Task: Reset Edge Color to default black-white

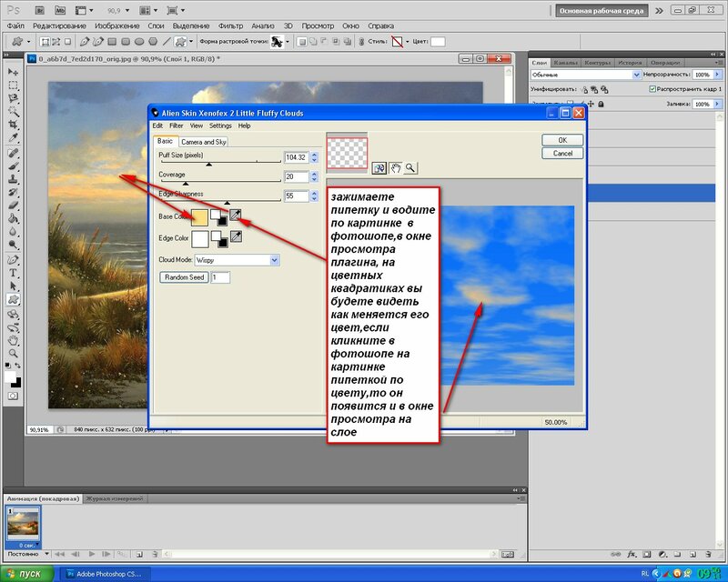Action: (x=218, y=239)
